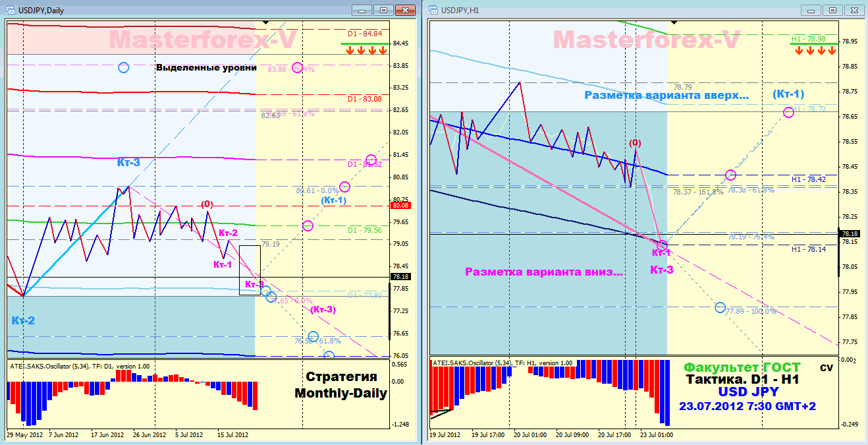Viewport: 868px width, 445px height.
Task: Click the 'H1 - 78.14' level label
Action: (x=809, y=249)
